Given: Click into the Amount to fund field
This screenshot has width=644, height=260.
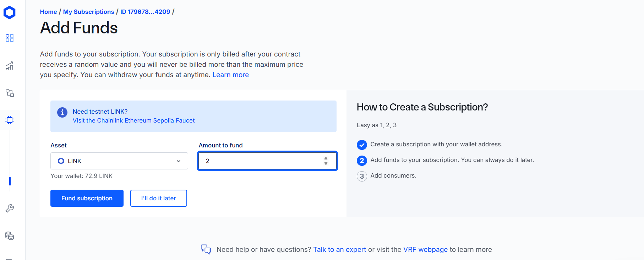Looking at the screenshot, I should click(267, 161).
